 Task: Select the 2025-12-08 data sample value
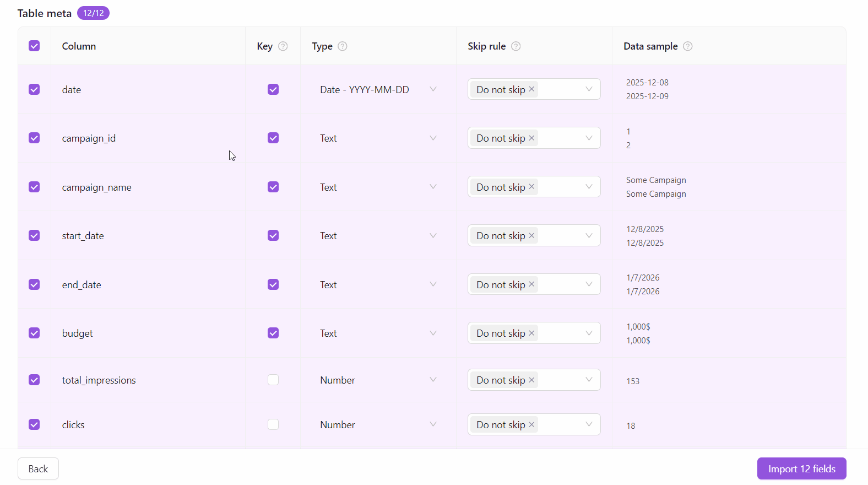pyautogui.click(x=647, y=83)
